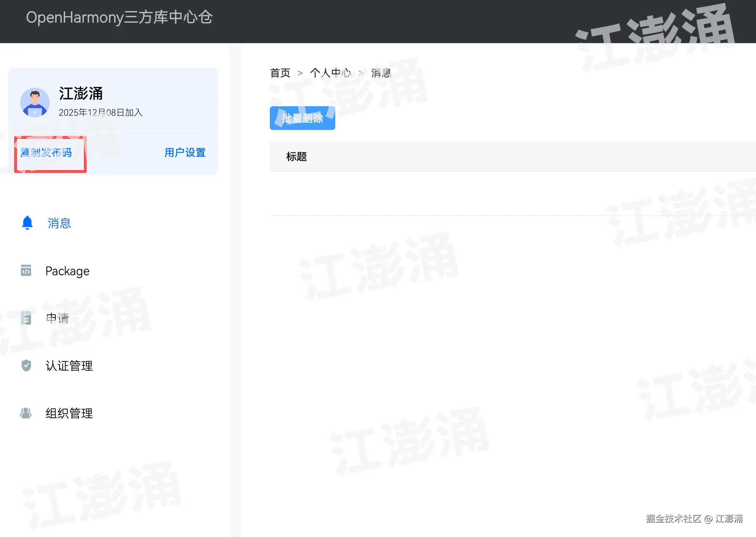Click the username 江澎涌 in profile card

(81, 94)
